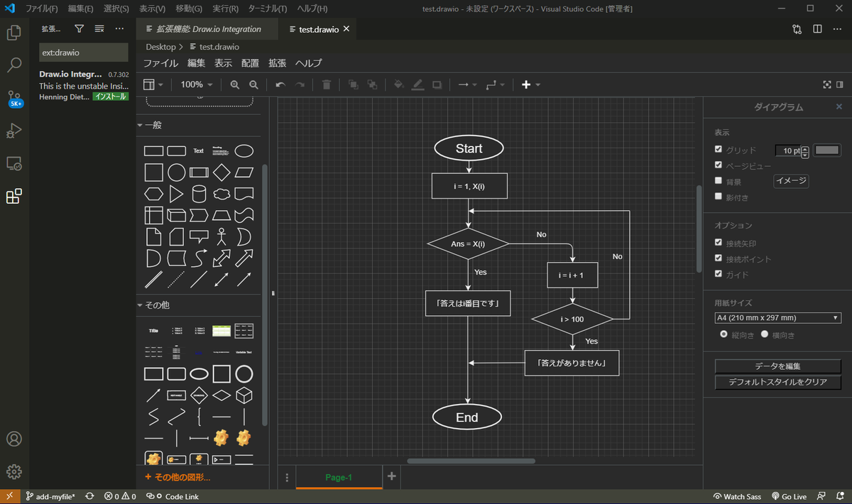Click the grid color swatch
Screen dimensions: 852x504
[827, 150]
